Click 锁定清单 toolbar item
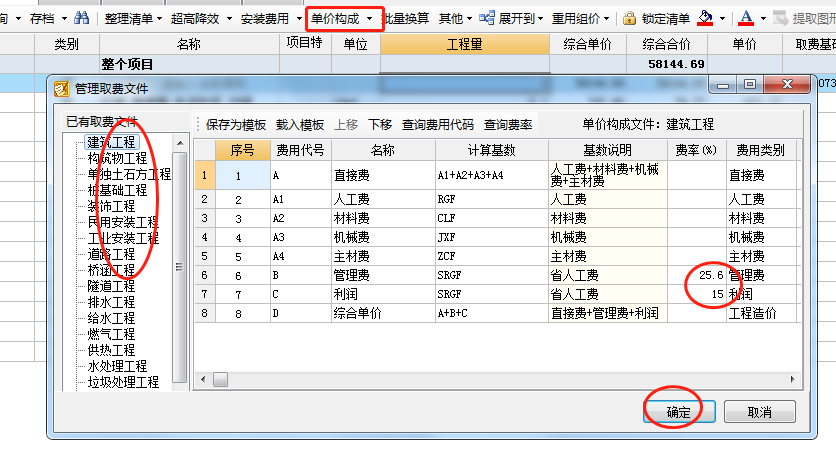Image resolution: width=836 pixels, height=456 pixels. click(665, 19)
